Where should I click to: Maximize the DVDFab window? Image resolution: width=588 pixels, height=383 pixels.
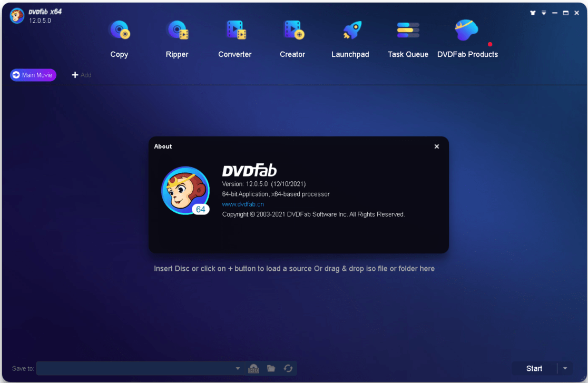(x=565, y=13)
